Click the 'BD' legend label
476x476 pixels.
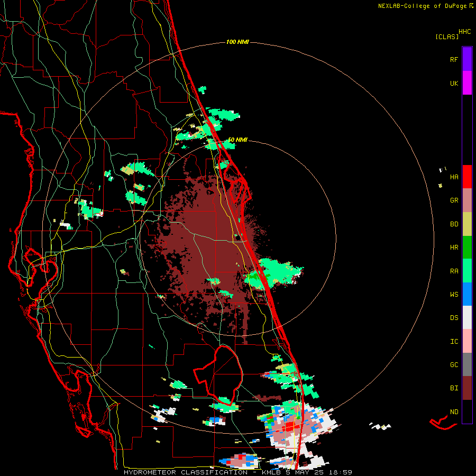pos(454,224)
